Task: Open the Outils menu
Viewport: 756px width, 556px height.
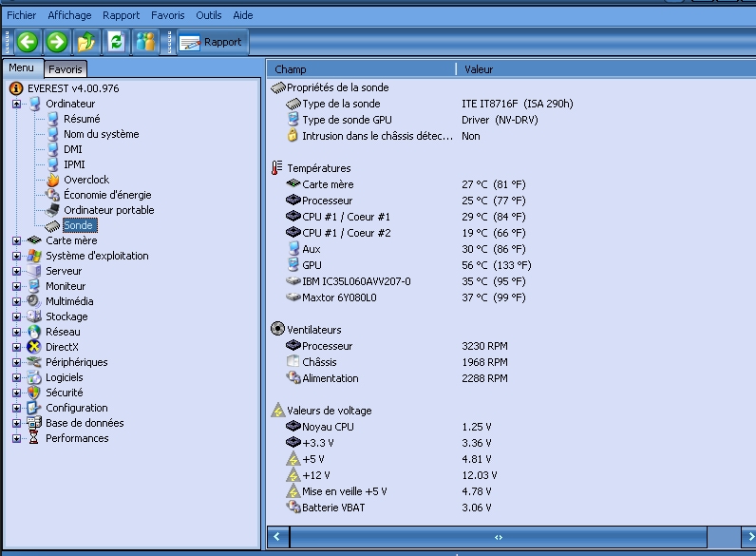Action: tap(209, 15)
